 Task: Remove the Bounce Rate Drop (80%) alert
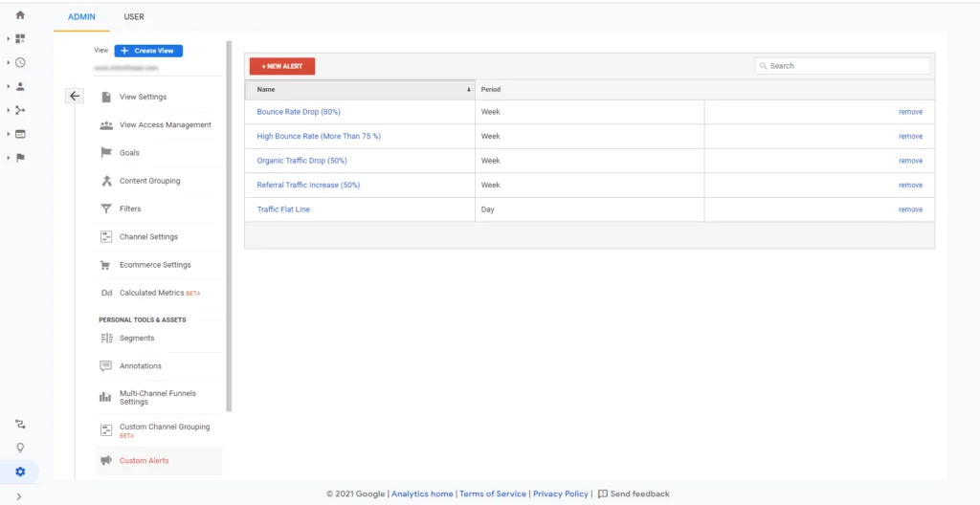(910, 112)
